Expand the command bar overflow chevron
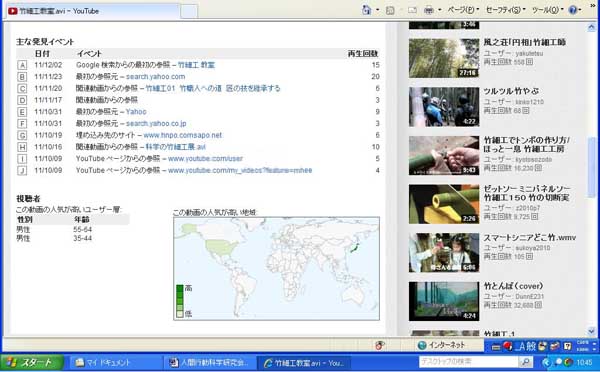 click(x=593, y=5)
